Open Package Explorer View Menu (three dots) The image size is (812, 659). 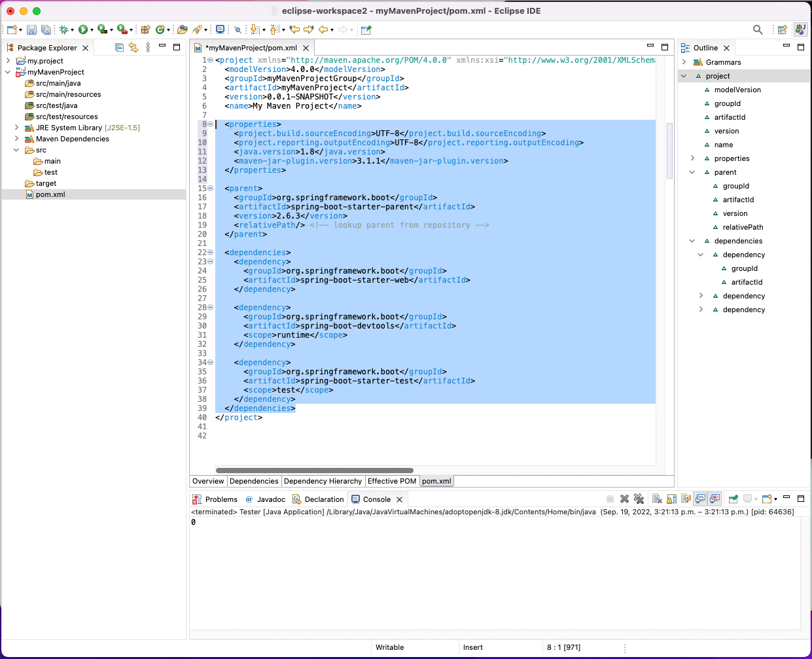coord(148,47)
